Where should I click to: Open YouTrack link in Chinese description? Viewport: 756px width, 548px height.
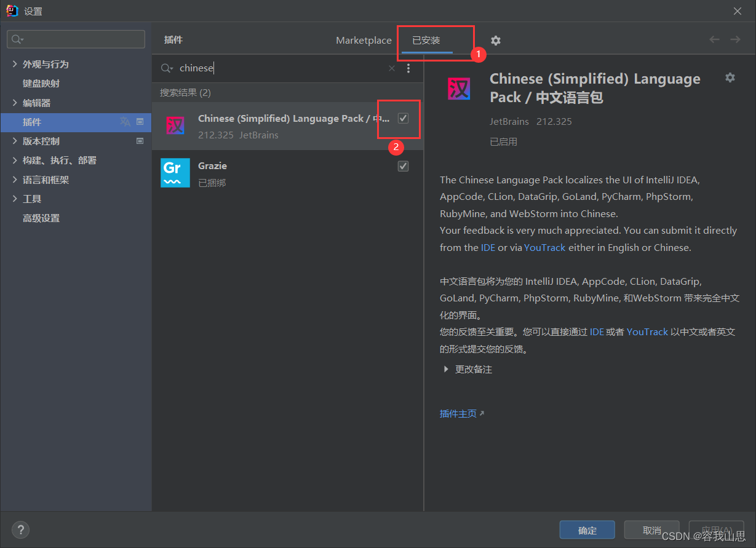(x=647, y=332)
